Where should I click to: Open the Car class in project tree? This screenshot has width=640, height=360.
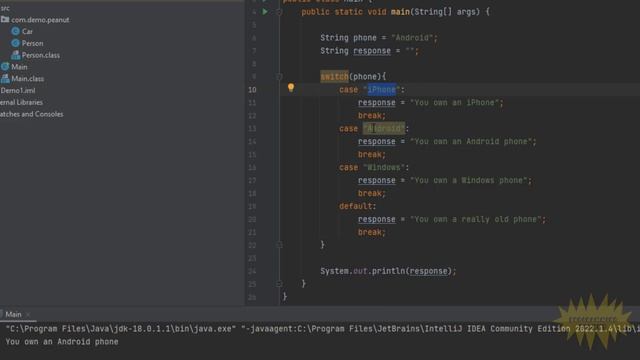[x=27, y=31]
